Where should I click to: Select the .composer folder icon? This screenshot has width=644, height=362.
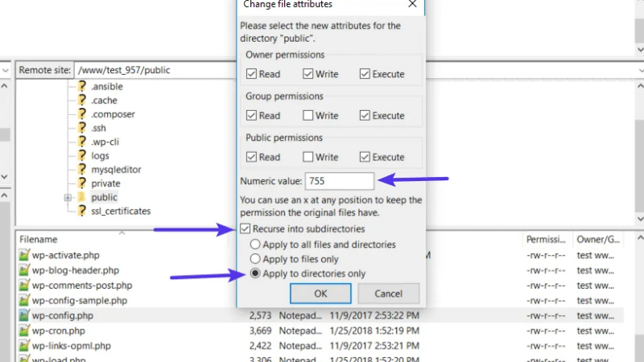82,113
